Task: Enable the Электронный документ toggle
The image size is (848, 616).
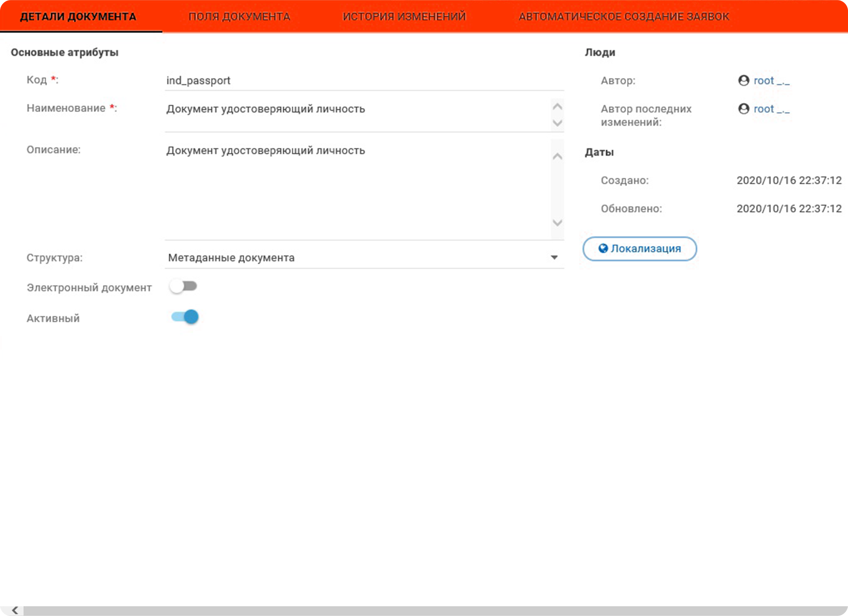Action: pos(184,286)
